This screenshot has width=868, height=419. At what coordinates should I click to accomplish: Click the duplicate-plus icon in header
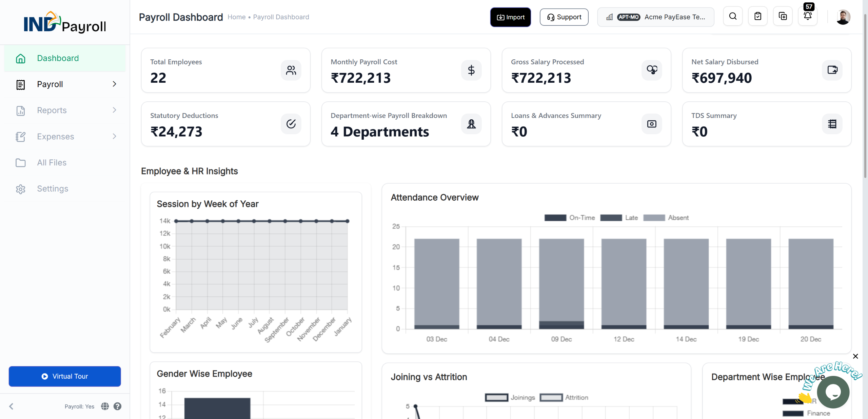click(x=783, y=16)
